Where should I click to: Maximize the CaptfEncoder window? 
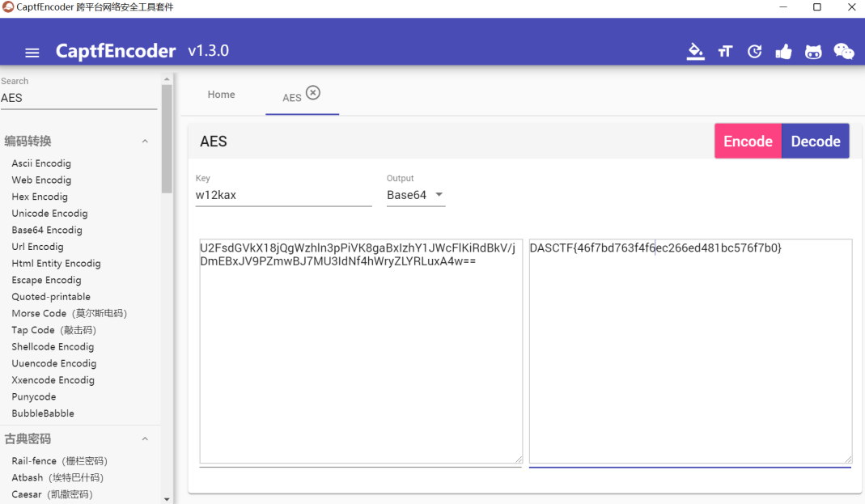coord(817,7)
